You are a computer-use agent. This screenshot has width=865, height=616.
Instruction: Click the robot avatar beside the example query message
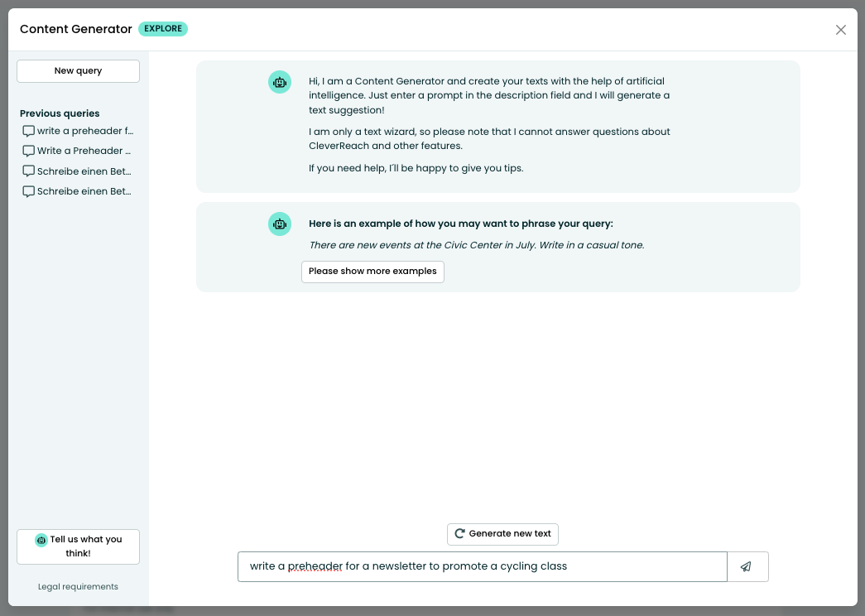pyautogui.click(x=280, y=224)
